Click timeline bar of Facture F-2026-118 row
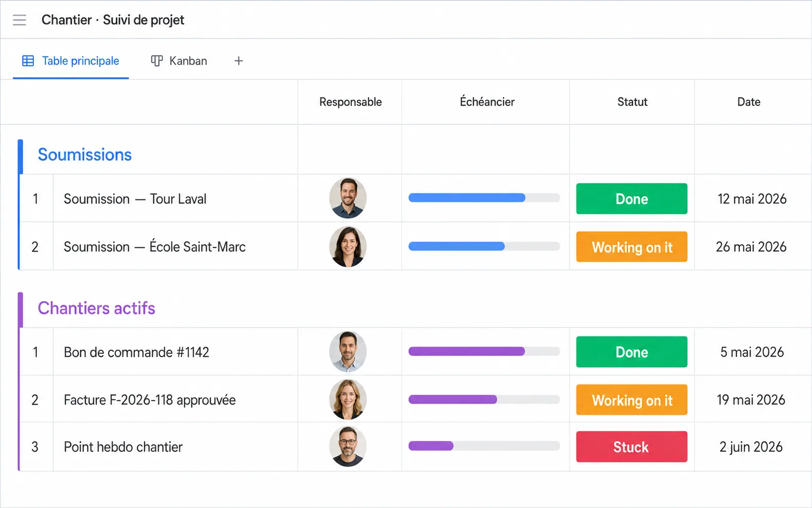The height and width of the screenshot is (508, 812). pyautogui.click(x=484, y=399)
